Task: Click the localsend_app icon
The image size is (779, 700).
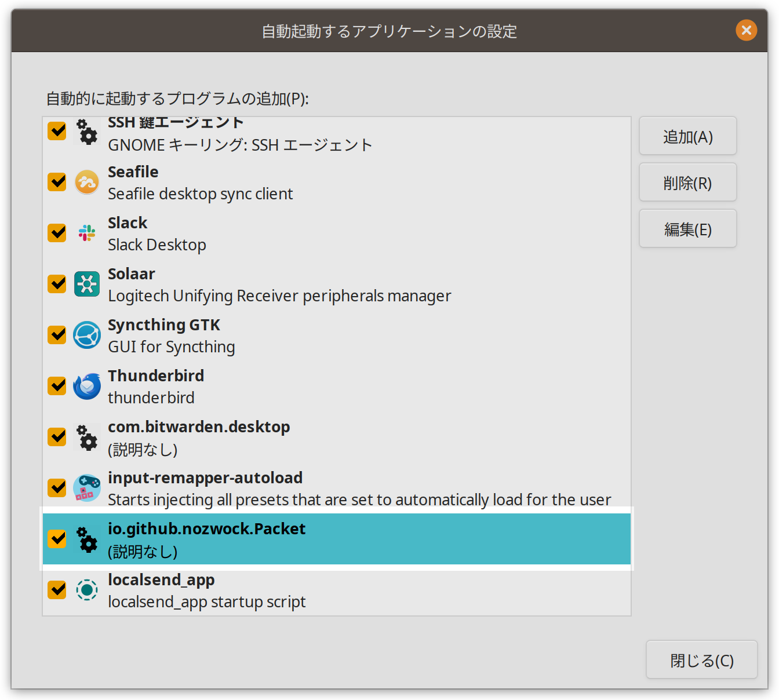Action: point(87,590)
